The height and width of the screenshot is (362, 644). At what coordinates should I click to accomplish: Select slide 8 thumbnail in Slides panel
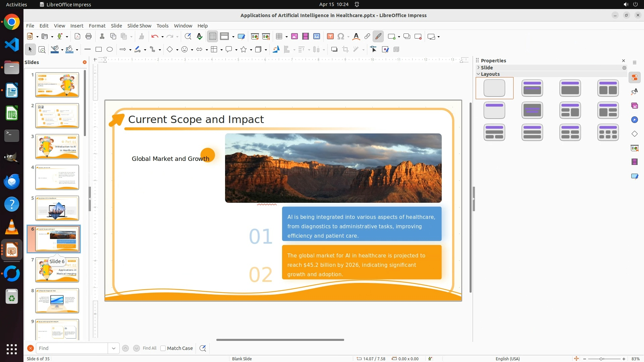57,301
